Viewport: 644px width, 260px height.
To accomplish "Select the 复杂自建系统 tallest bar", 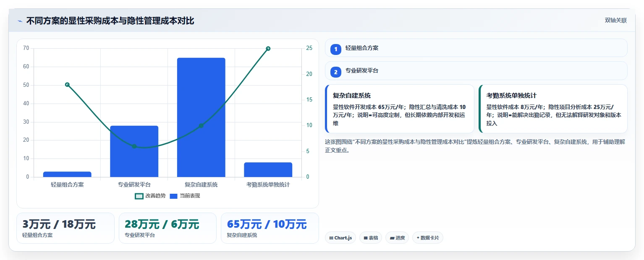I will click(x=201, y=117).
